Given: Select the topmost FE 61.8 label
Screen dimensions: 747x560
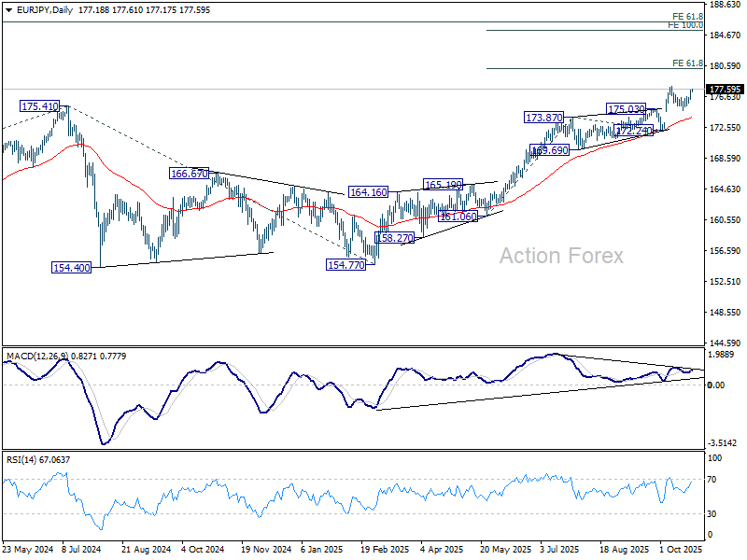Looking at the screenshot, I should point(686,17).
